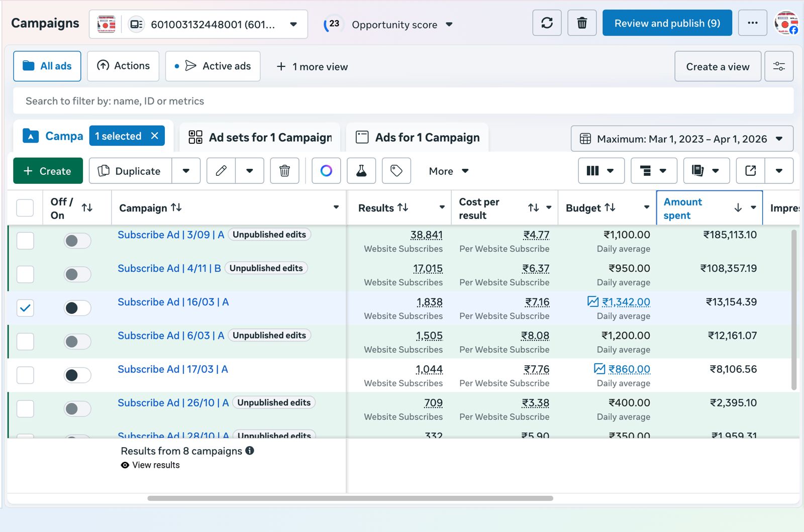Open the reports icon dropdown

tap(707, 171)
